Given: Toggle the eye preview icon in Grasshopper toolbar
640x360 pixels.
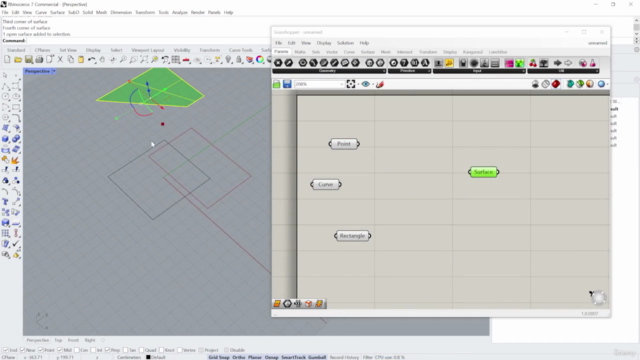Looking at the screenshot, I should click(366, 84).
